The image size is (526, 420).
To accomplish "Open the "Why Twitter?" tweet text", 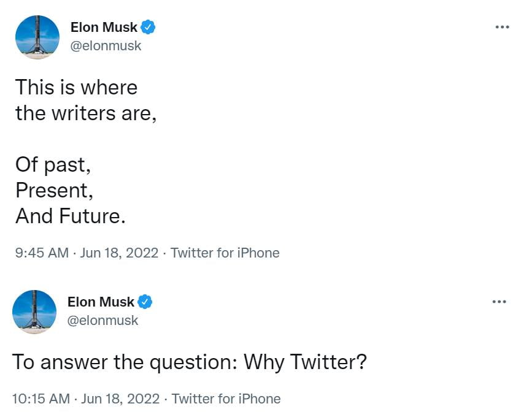I will pyautogui.click(x=189, y=362).
